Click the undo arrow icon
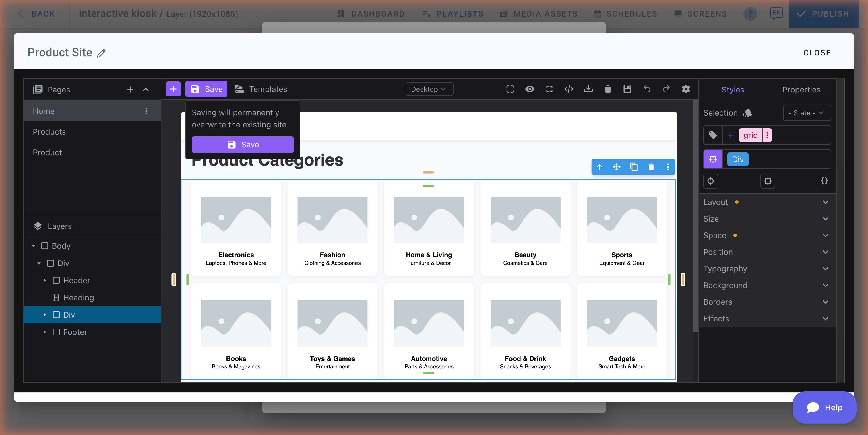 (647, 89)
